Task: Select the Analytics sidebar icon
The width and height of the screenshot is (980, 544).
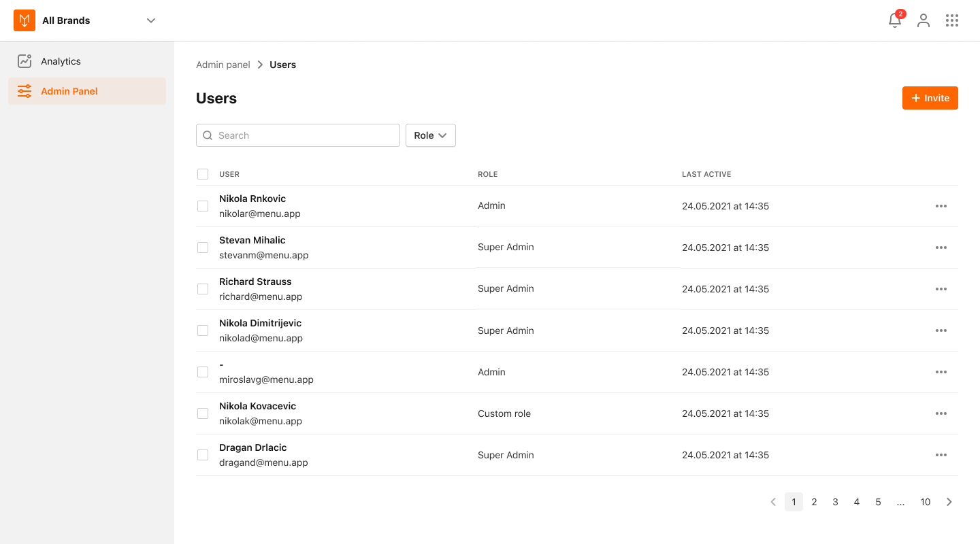Action: 24,61
